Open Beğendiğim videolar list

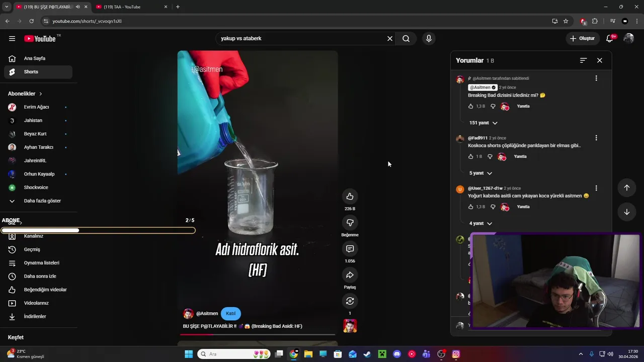(38, 290)
